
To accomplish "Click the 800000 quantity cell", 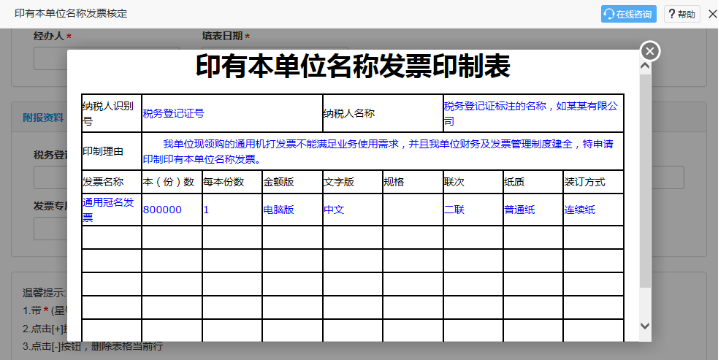I will coord(172,210).
